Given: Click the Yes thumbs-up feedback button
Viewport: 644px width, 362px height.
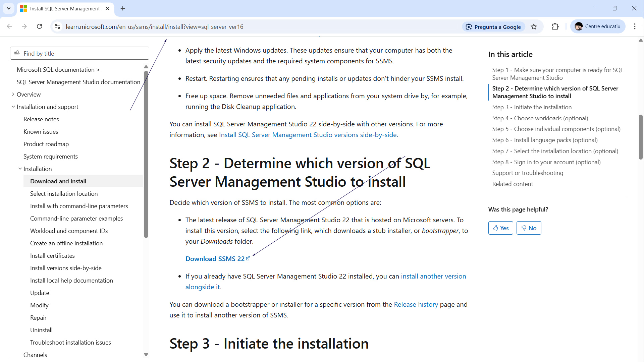Looking at the screenshot, I should pyautogui.click(x=500, y=228).
